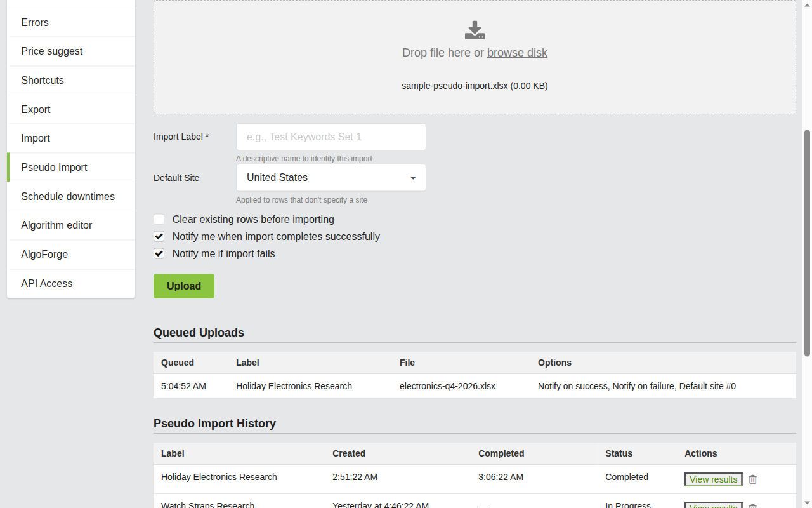Screen dimensions: 812x508
Task: Switch to the Import page
Action: coord(36,138)
